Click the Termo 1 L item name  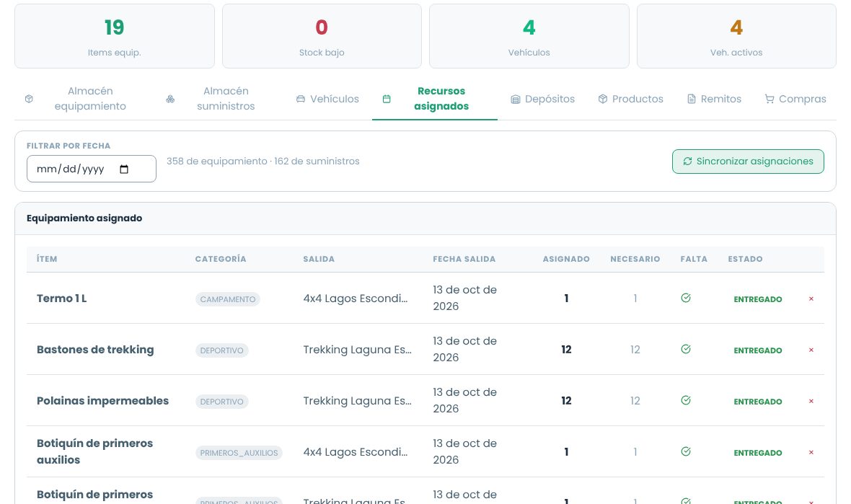tap(61, 299)
